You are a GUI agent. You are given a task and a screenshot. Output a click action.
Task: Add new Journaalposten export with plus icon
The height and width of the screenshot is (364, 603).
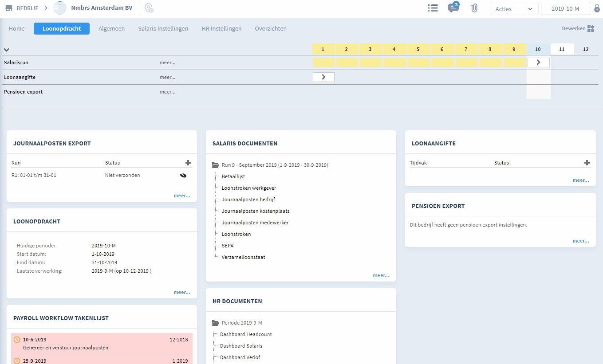pyautogui.click(x=188, y=163)
